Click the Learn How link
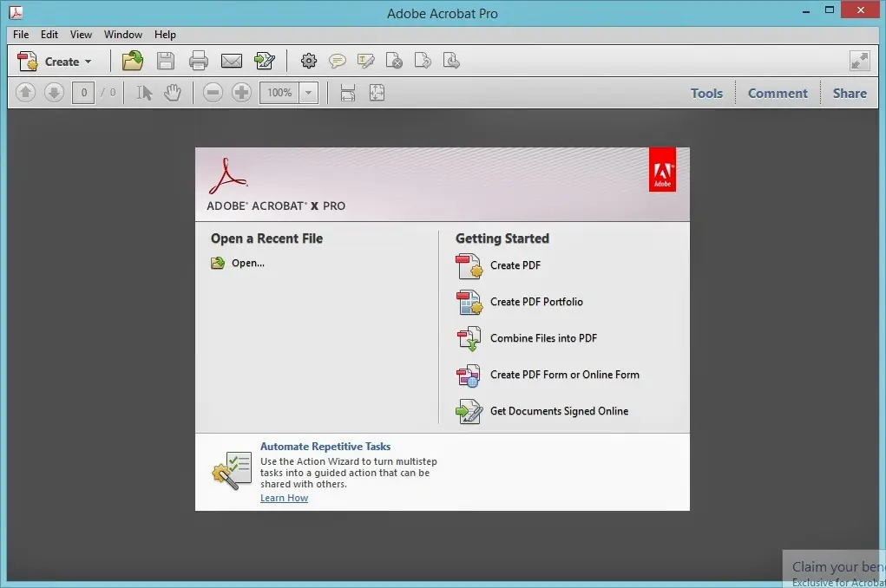Image resolution: width=886 pixels, height=588 pixels. pyautogui.click(x=285, y=498)
